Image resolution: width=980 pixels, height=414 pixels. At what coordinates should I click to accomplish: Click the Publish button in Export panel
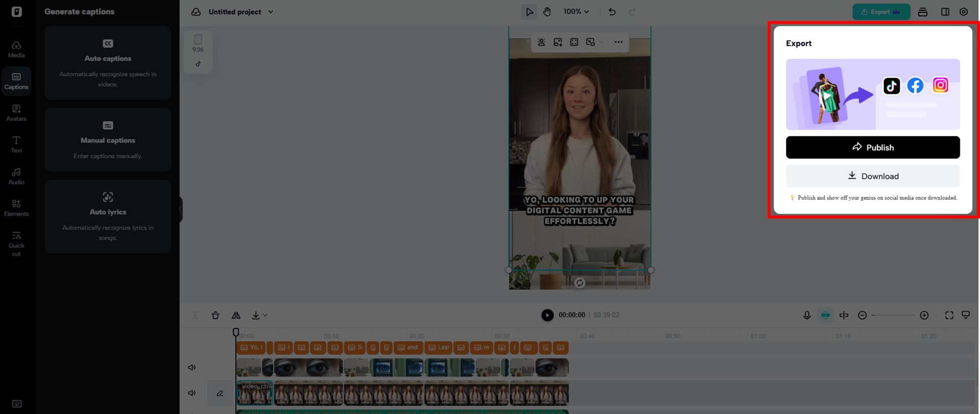pos(872,147)
